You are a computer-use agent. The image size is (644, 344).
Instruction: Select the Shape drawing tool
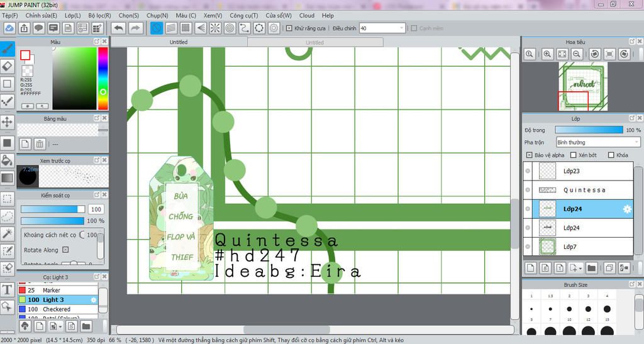tap(7, 84)
